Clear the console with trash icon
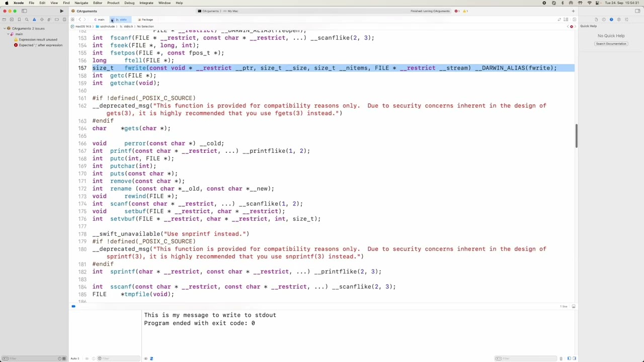 [x=561, y=358]
